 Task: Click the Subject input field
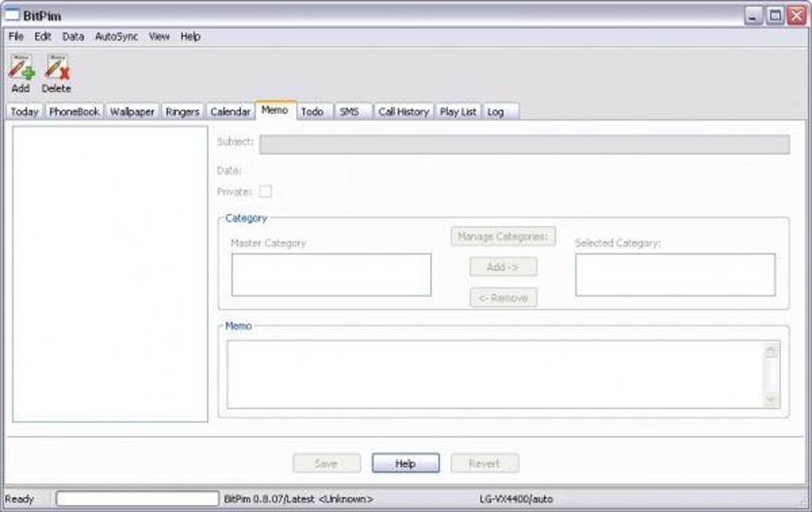tap(525, 144)
